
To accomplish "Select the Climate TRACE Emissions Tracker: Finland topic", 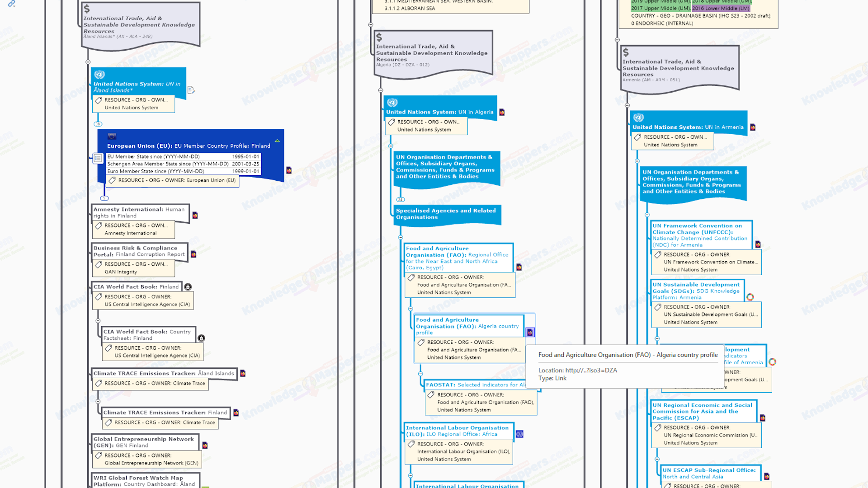I will click(x=165, y=413).
